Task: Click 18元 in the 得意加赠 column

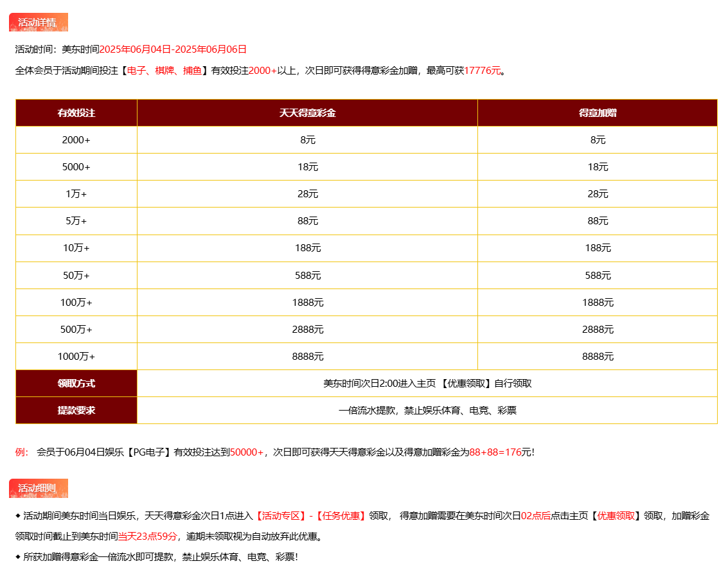Action: pos(598,166)
